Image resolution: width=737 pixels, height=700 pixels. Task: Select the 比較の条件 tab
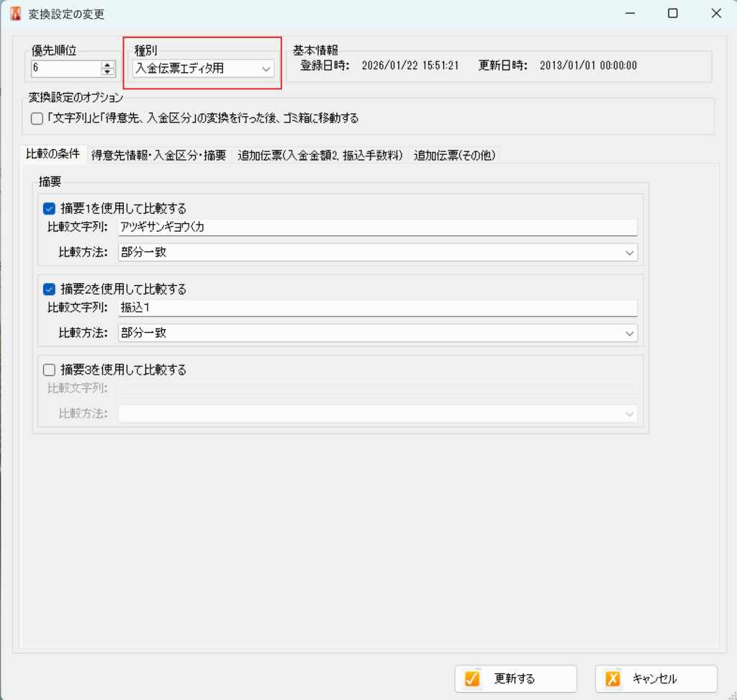pos(53,154)
